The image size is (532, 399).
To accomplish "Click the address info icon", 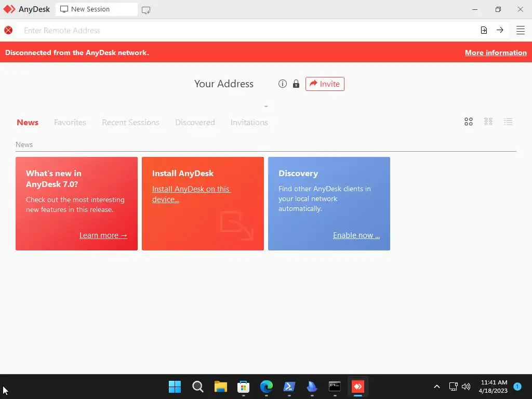I will [282, 84].
